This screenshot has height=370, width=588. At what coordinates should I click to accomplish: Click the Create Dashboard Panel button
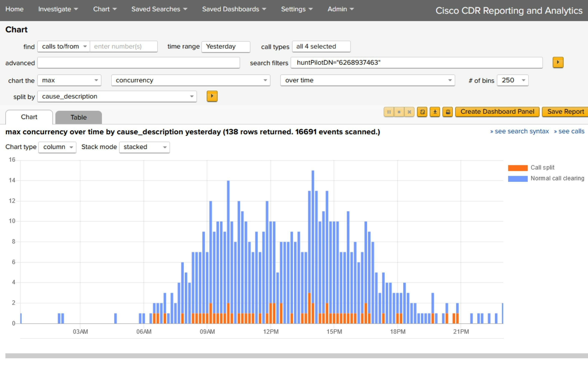(x=497, y=112)
